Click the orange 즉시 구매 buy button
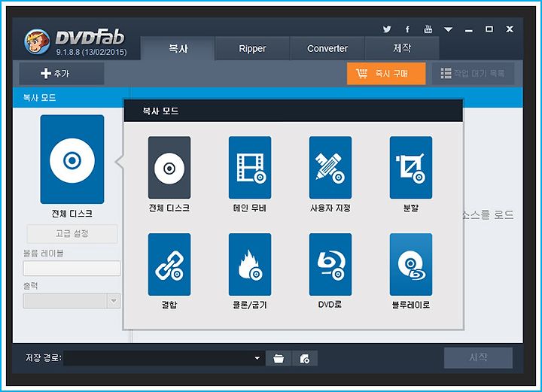 tap(386, 74)
